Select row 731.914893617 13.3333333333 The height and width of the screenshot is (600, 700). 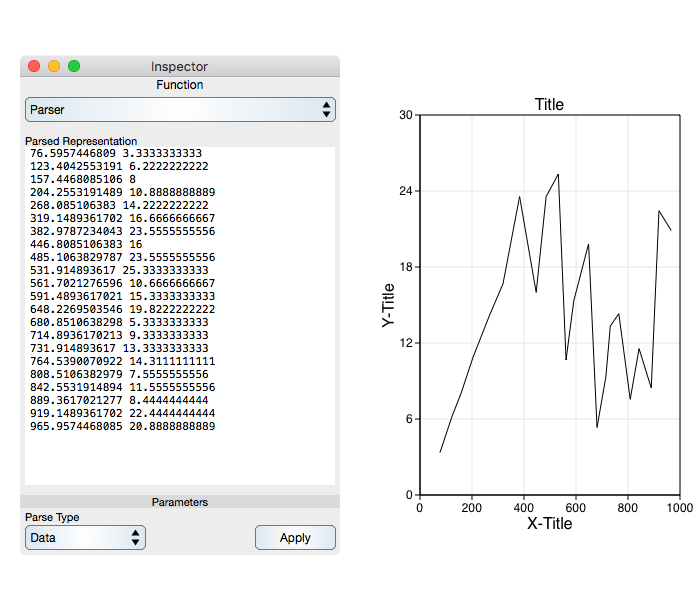[x=119, y=348]
